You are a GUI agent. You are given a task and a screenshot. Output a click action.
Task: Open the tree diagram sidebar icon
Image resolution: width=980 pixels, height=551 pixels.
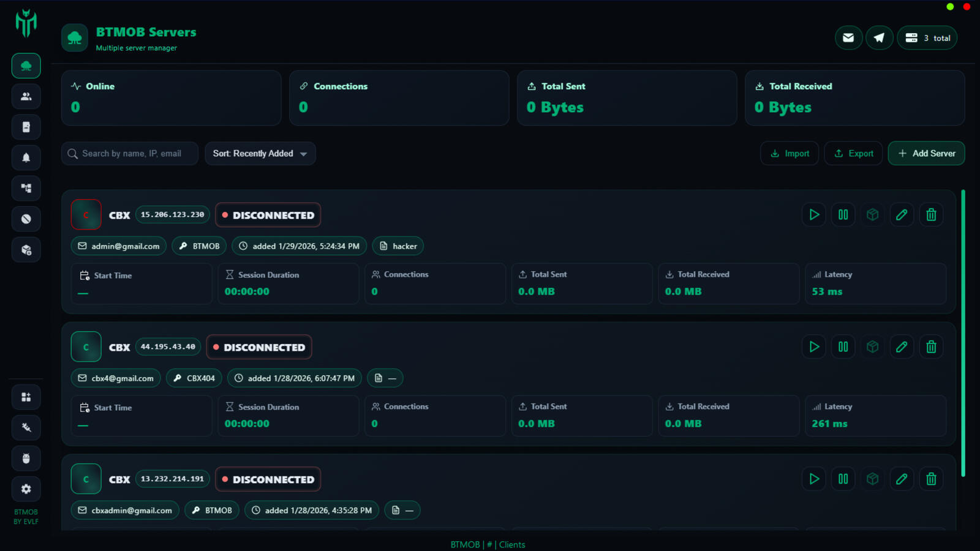click(26, 188)
